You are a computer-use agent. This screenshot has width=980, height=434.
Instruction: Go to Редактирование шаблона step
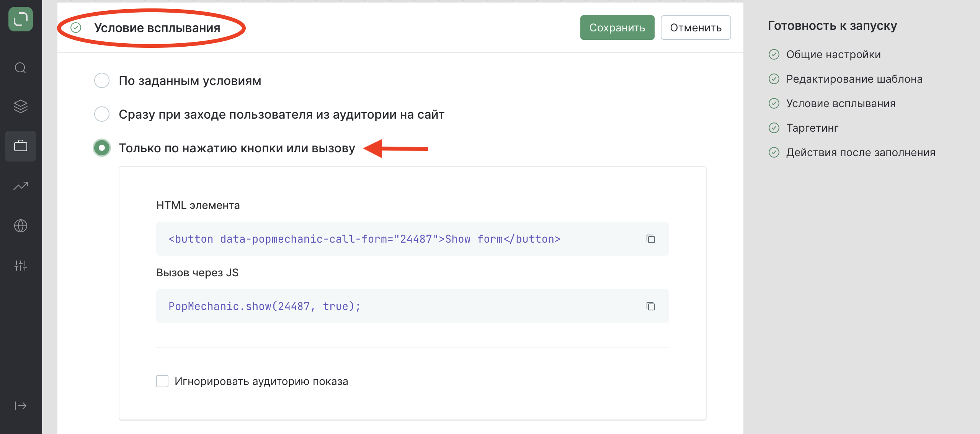854,79
